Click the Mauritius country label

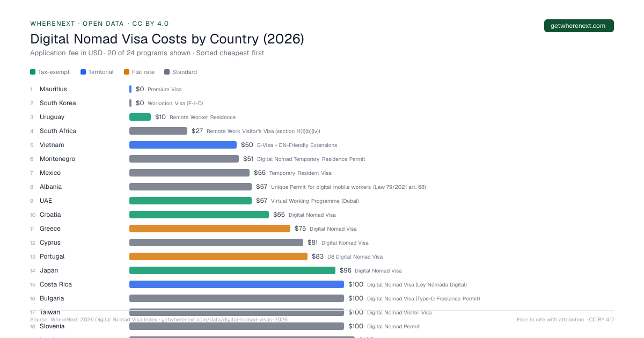pyautogui.click(x=53, y=89)
